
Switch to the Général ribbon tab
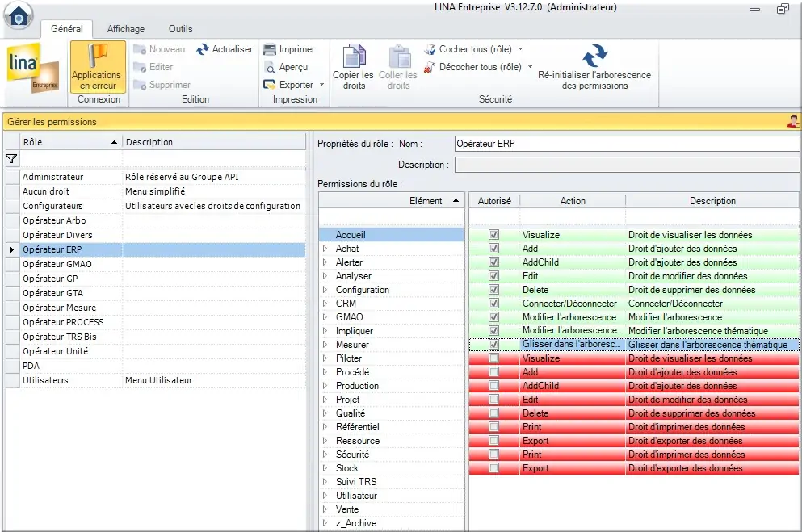67,29
